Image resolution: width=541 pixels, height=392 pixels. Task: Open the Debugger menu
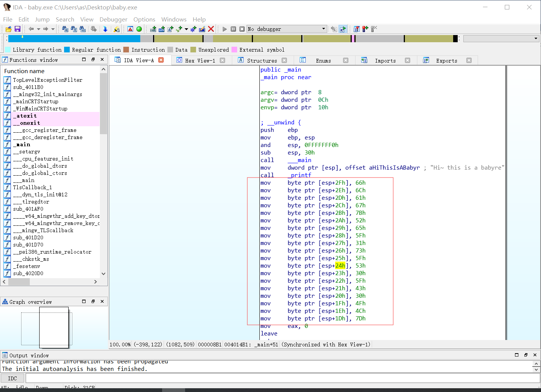coord(113,19)
